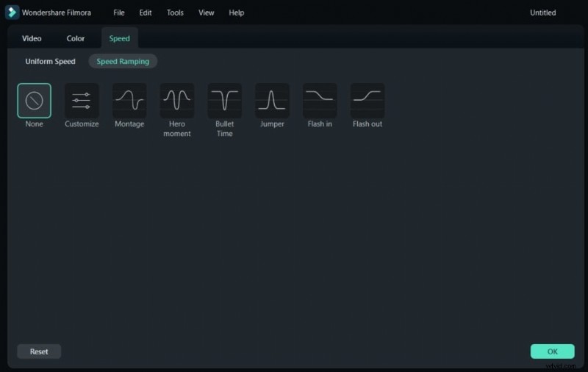Choose the Customize speed ramp icon
The height and width of the screenshot is (372, 588).
pos(82,101)
